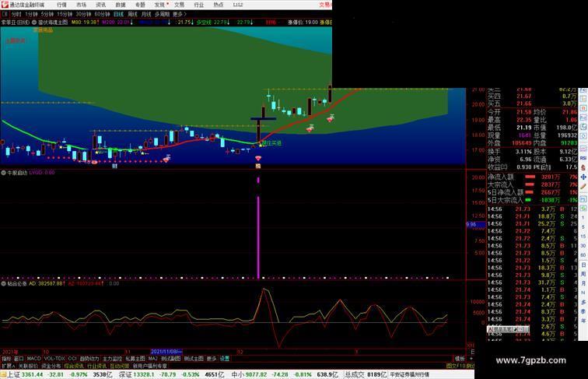Select the 1分钟 period

pyautogui.click(x=31, y=14)
